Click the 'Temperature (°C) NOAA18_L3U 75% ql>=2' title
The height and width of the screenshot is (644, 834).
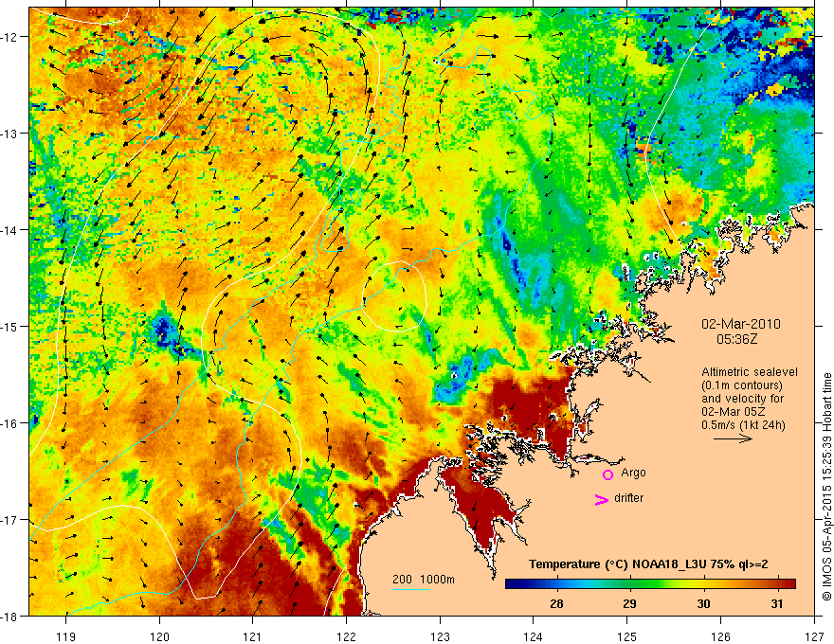click(648, 564)
